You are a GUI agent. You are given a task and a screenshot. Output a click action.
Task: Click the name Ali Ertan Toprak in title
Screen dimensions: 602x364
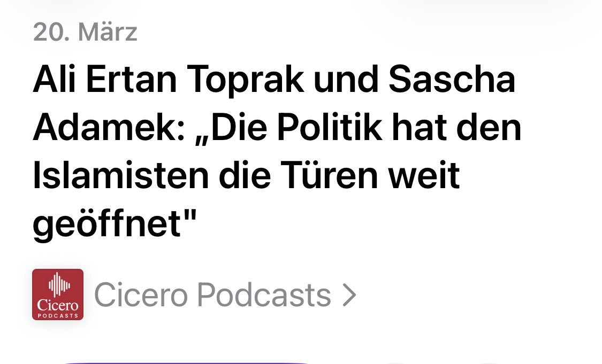168,80
